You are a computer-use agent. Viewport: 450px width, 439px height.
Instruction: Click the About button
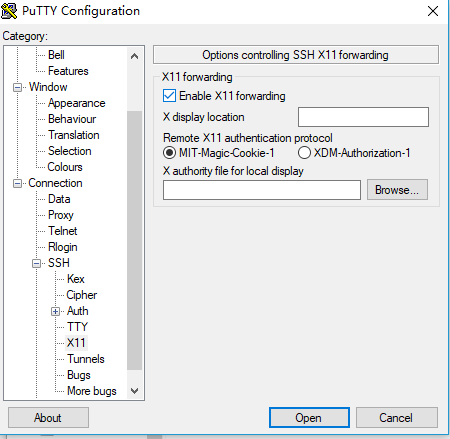point(48,417)
